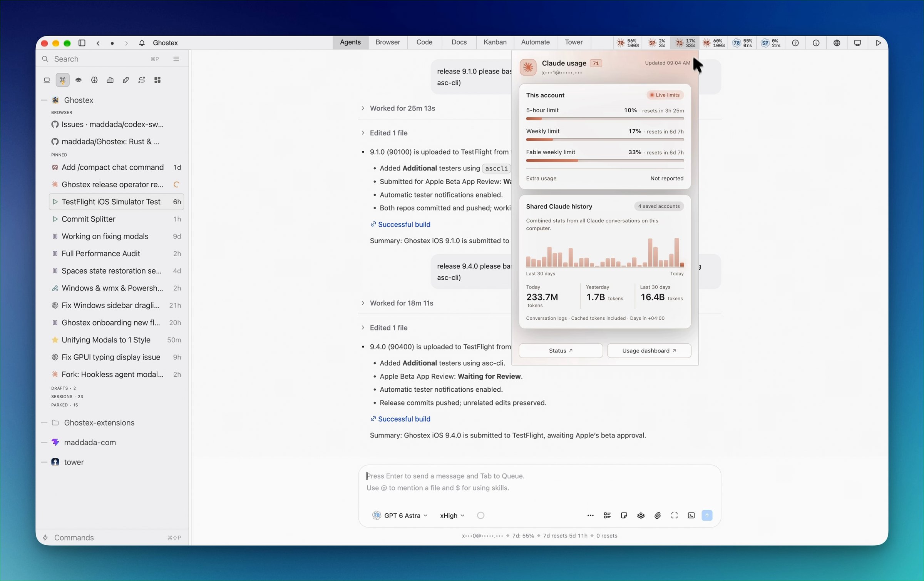This screenshot has height=581, width=924.
Task: Click the Fable weekly limit progress bar
Action: [x=605, y=161]
